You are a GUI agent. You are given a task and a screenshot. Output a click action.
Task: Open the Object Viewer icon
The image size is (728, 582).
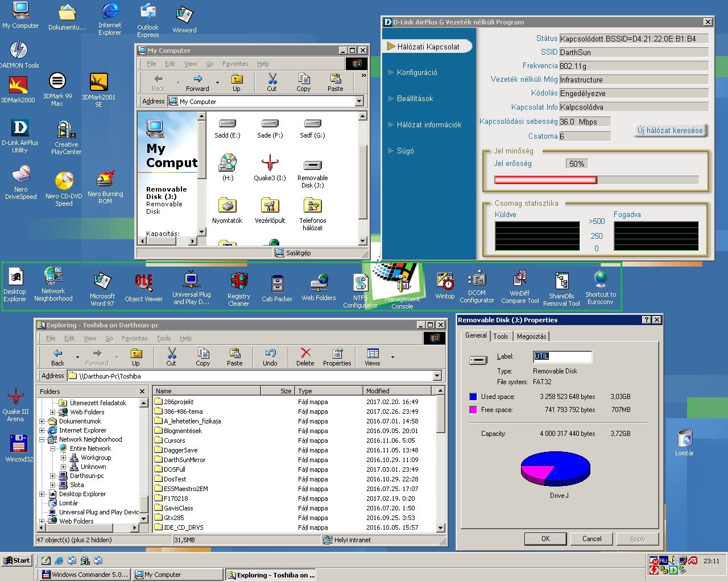pyautogui.click(x=144, y=288)
